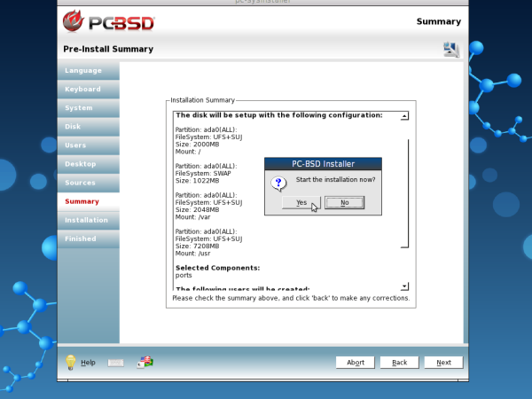Select the Sources step in sidebar
The image size is (532, 399).
(x=89, y=183)
